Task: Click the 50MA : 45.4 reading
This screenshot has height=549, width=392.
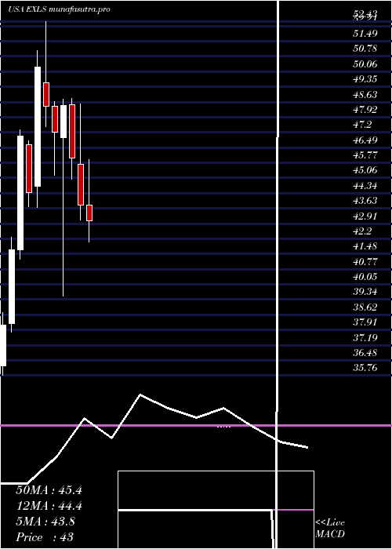Action: [x=49, y=490]
